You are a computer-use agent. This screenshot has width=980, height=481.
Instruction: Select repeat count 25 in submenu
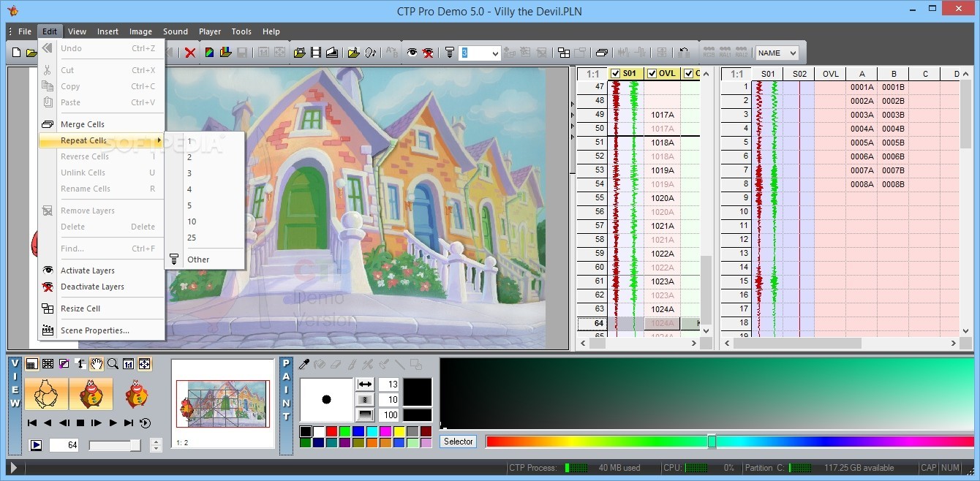point(205,238)
